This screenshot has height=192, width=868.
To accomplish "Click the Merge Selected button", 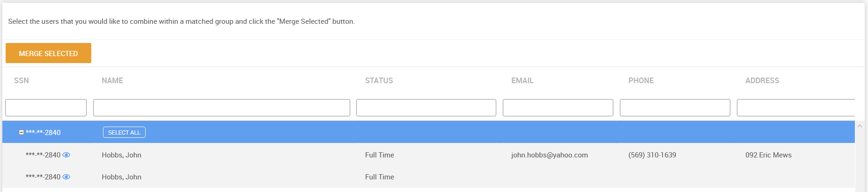I will coord(48,53).
